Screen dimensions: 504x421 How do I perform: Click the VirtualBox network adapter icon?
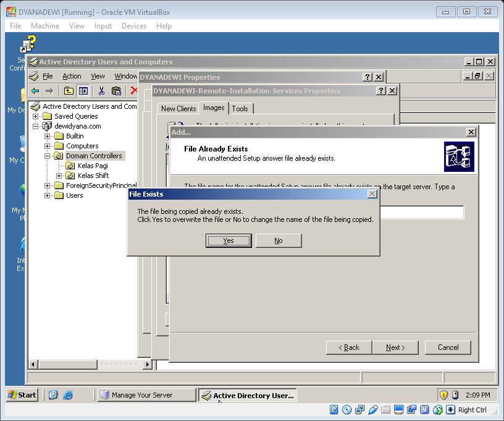point(359,410)
